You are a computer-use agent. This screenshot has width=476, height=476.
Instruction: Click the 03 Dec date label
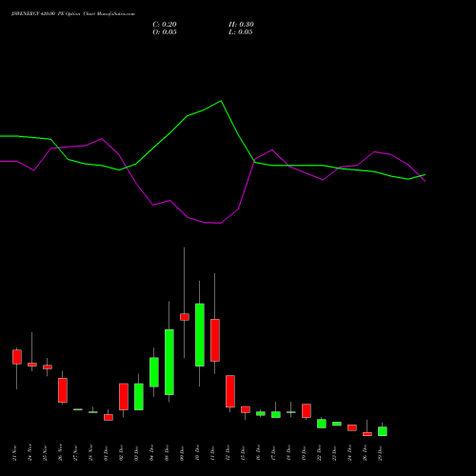136,453
